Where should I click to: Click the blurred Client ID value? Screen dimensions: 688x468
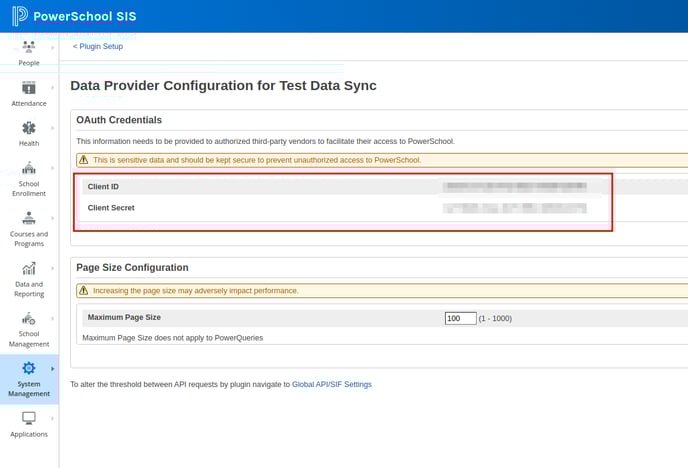[515, 186]
